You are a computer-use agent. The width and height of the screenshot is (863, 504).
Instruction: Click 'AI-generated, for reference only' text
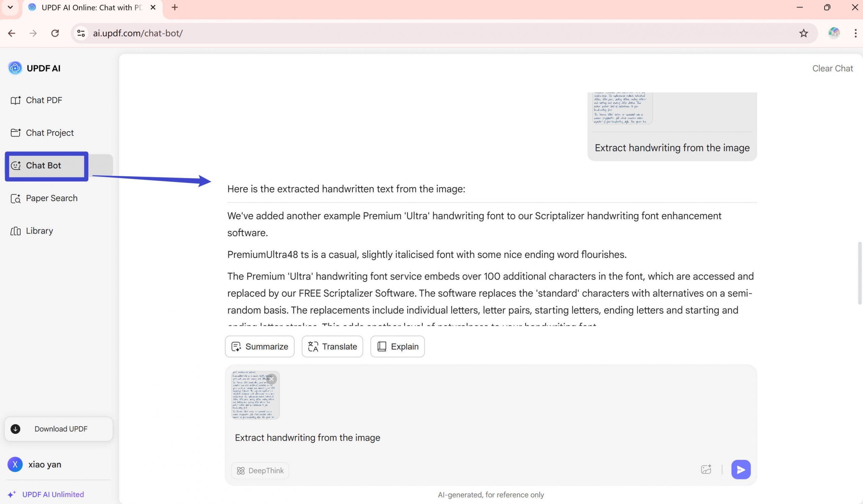[490, 495]
